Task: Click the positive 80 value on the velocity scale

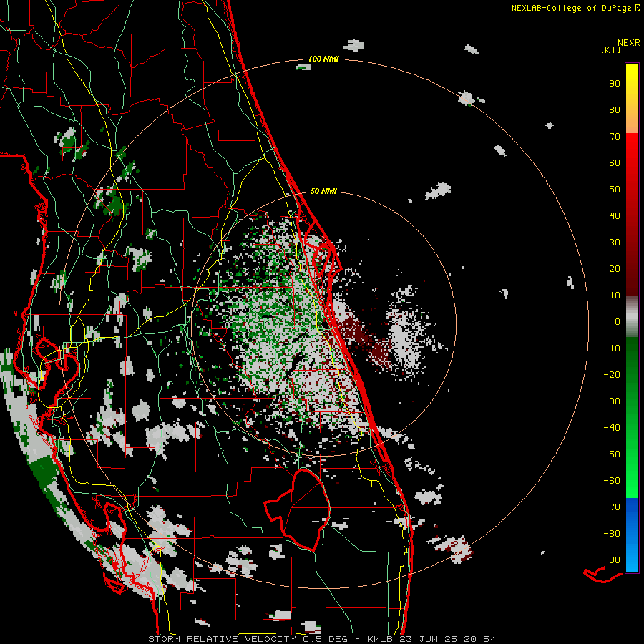Action: [615, 109]
